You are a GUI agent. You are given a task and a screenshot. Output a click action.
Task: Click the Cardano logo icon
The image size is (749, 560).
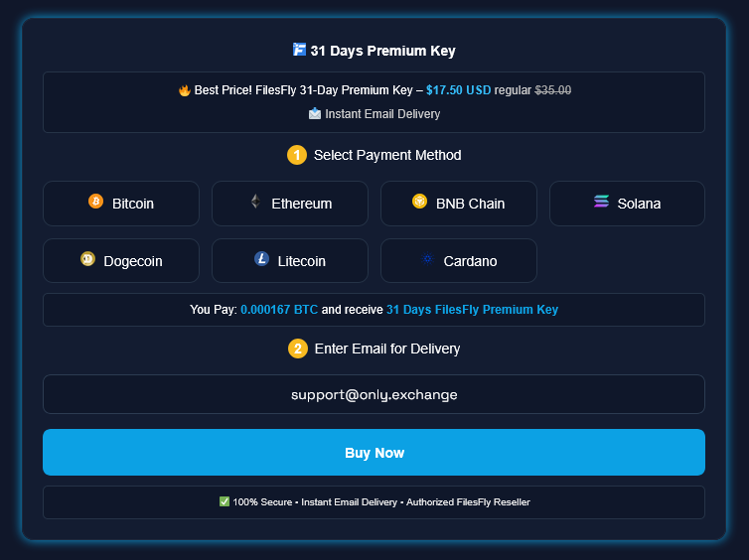(x=428, y=259)
